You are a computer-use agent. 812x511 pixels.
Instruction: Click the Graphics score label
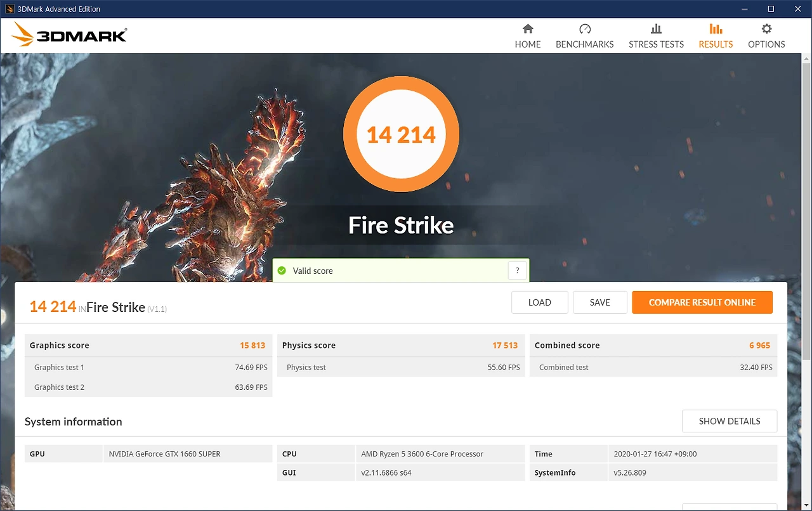(60, 346)
